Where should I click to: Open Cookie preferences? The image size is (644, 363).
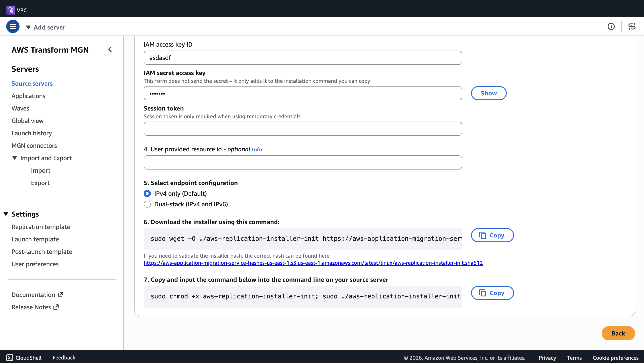coord(616,358)
